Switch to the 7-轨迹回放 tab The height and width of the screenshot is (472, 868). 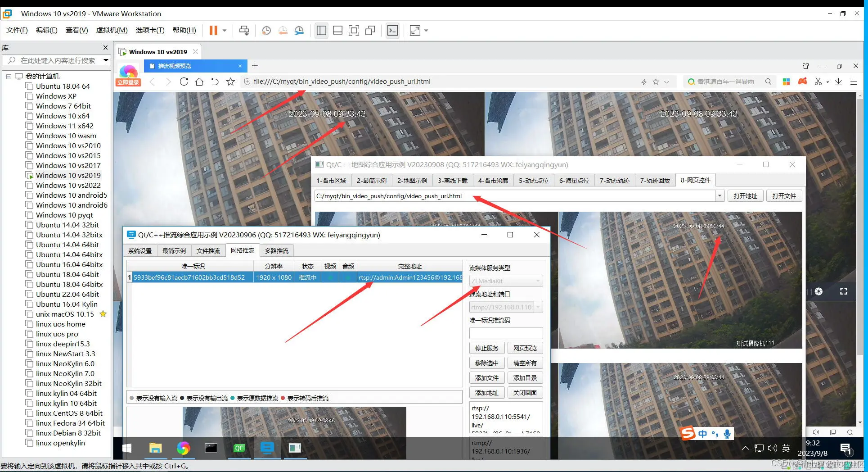[x=655, y=181]
